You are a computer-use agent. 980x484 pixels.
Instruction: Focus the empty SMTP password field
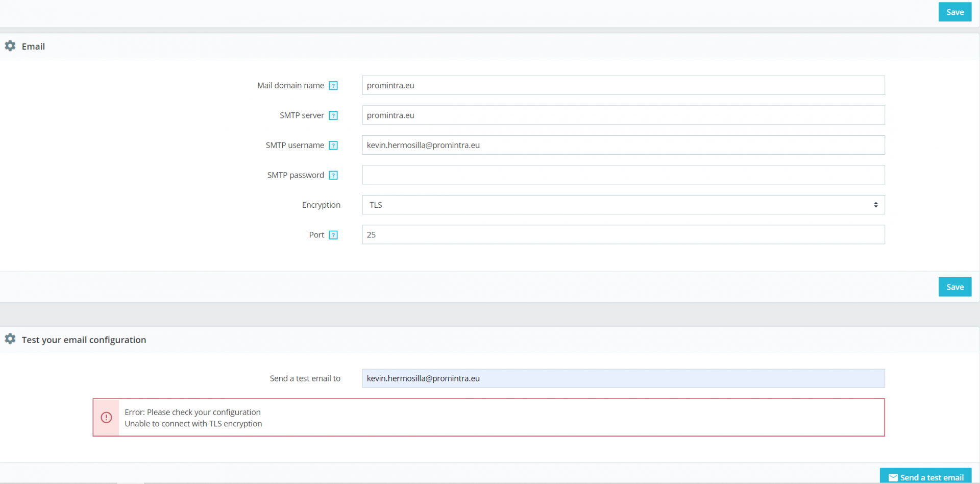tap(623, 175)
